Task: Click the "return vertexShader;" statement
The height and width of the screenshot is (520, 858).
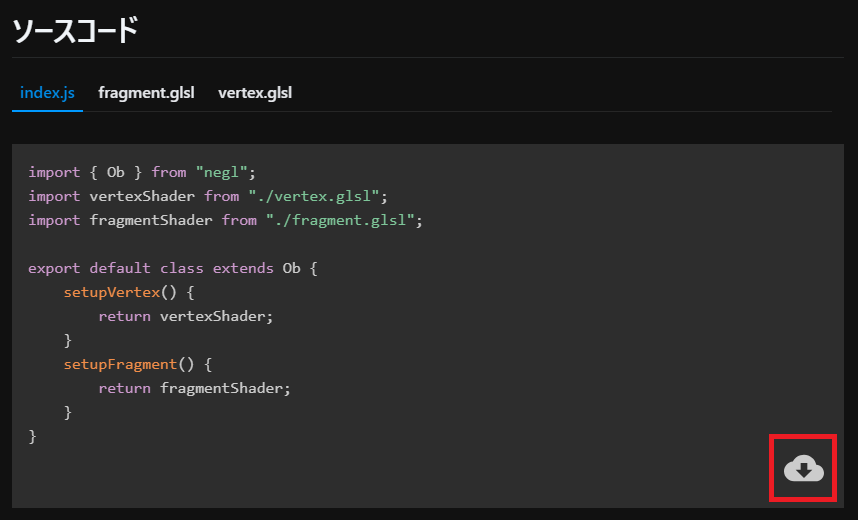Action: 185,316
